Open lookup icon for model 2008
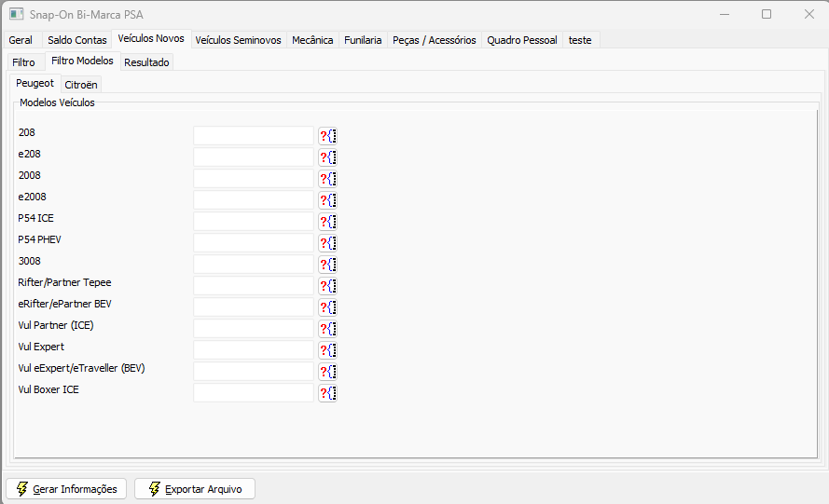 328,179
